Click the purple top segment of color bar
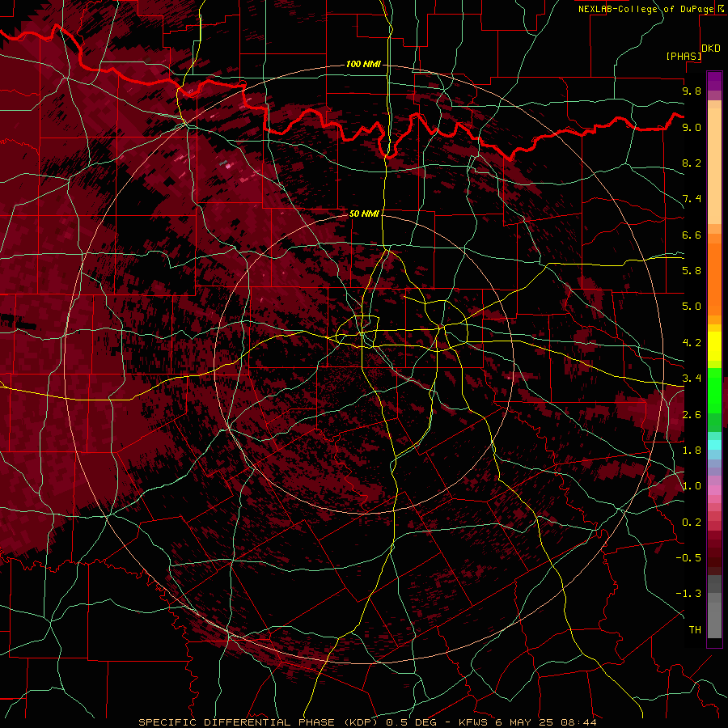The height and width of the screenshot is (728, 728). [714, 81]
